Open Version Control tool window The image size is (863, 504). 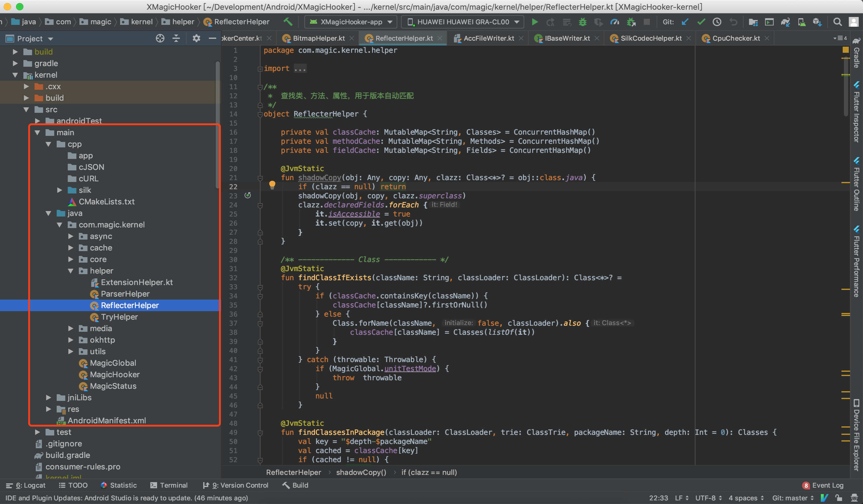(236, 485)
